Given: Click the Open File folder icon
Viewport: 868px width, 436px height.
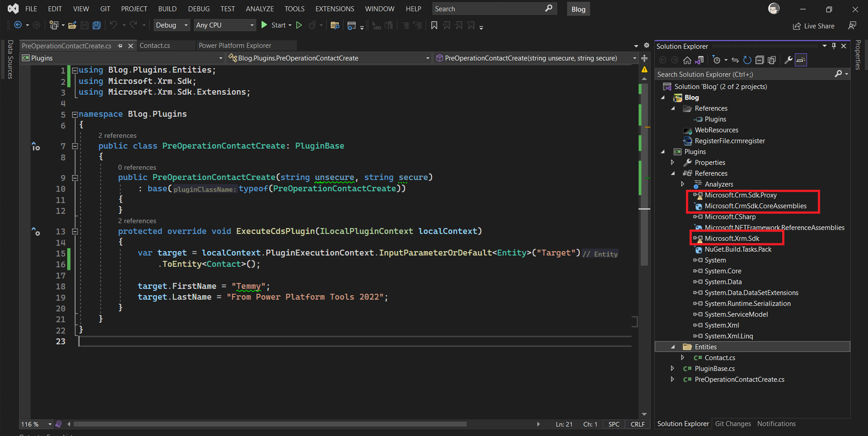Looking at the screenshot, I should 72,25.
